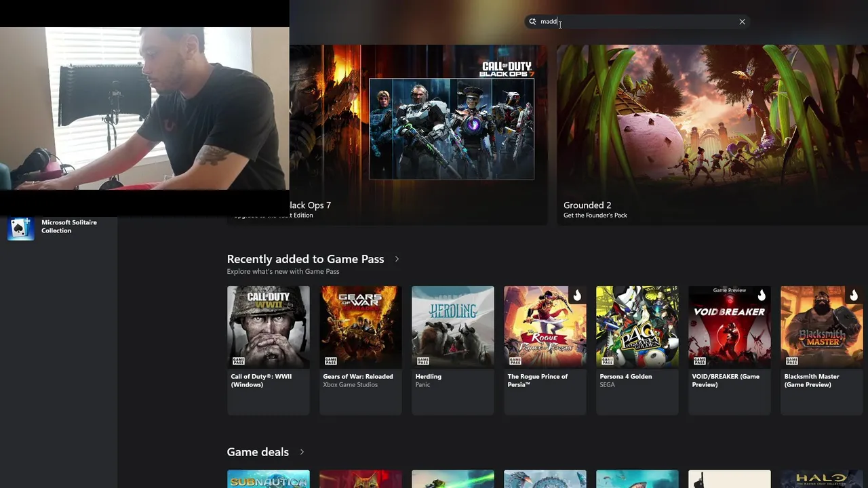Click "SEGA" publisher text
The image size is (868, 488).
[608, 385]
